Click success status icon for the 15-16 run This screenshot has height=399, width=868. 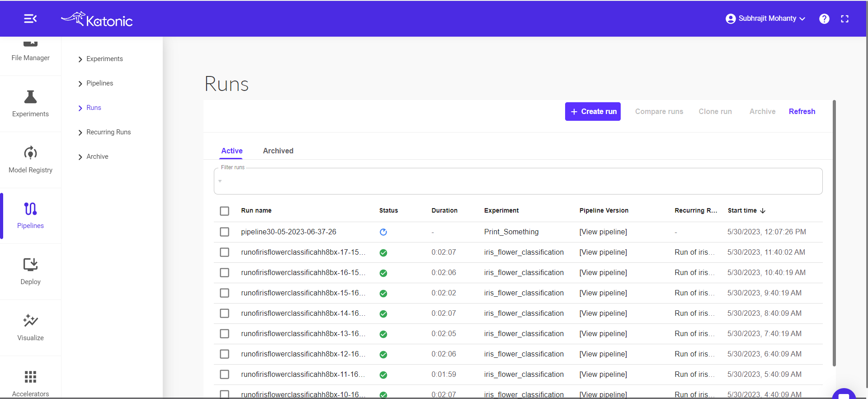[x=383, y=293]
